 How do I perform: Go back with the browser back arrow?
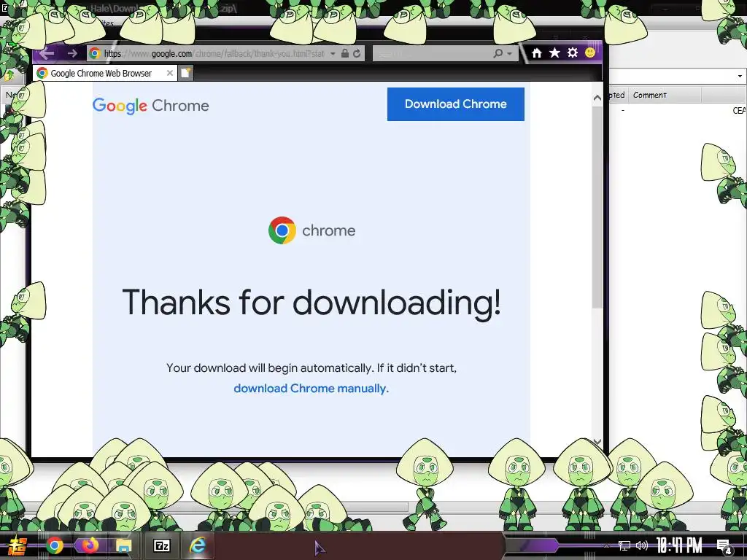(47, 53)
